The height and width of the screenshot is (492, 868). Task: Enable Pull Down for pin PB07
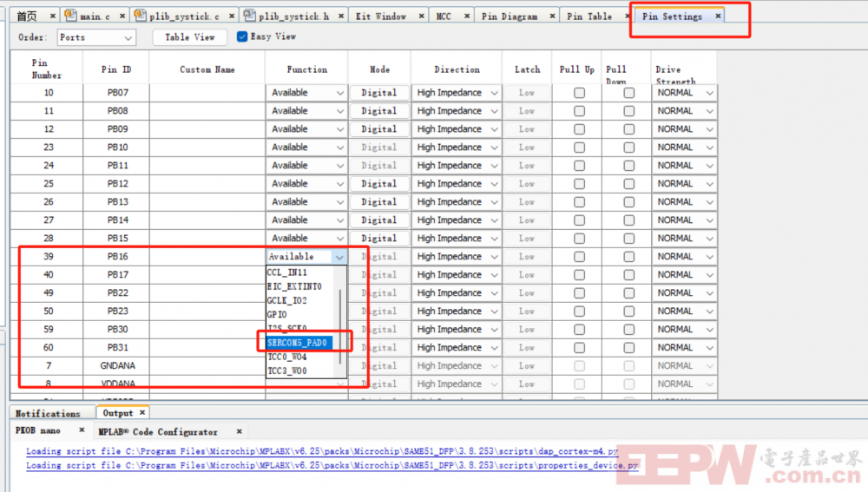628,93
